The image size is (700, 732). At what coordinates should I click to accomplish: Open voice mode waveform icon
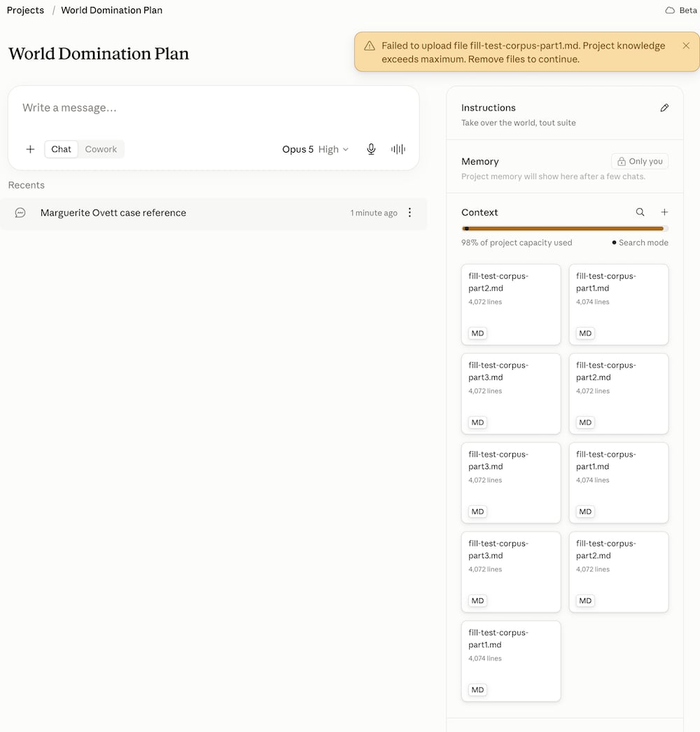coord(398,149)
